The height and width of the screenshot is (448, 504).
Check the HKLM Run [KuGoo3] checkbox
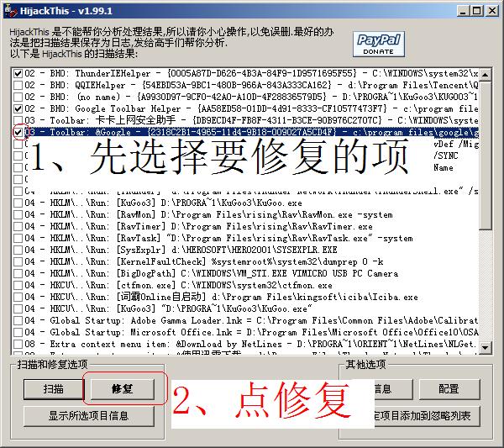coord(18,203)
